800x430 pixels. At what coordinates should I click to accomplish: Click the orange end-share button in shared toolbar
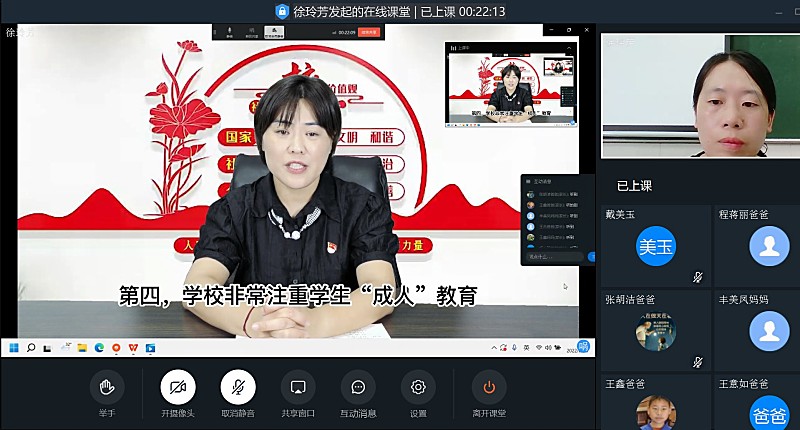click(x=369, y=32)
